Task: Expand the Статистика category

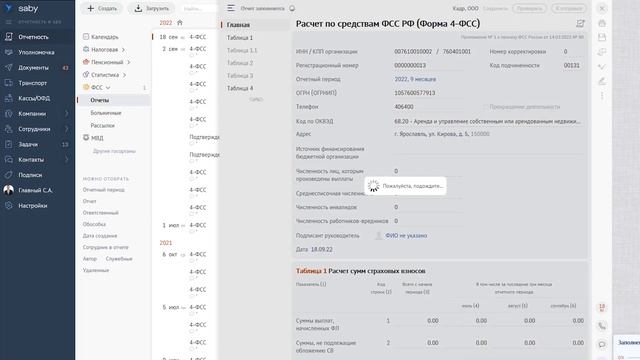Action: coord(124,75)
